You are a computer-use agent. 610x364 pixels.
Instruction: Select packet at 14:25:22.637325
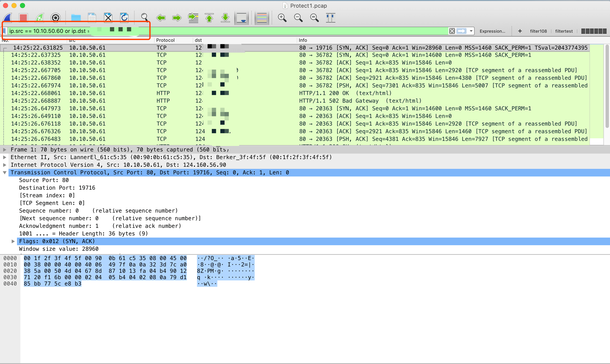pos(295,55)
